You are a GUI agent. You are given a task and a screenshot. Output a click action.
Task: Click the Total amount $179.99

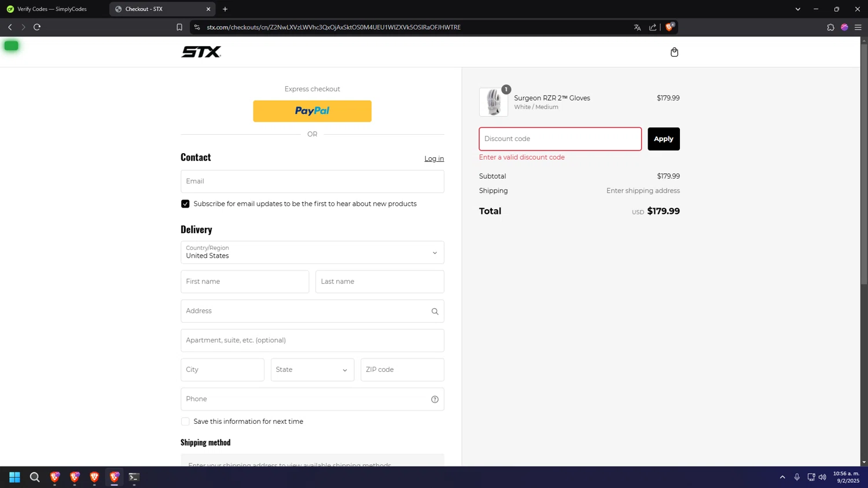pyautogui.click(x=663, y=212)
